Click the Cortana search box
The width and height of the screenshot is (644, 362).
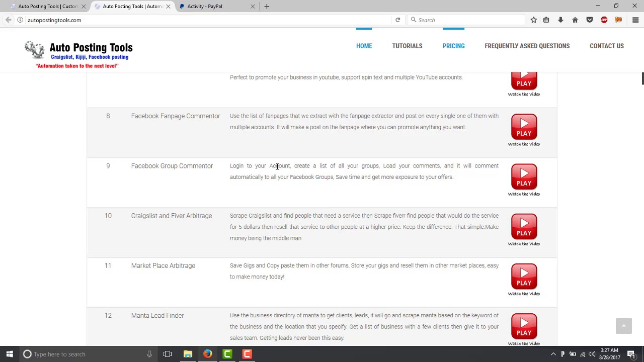coord(88,354)
